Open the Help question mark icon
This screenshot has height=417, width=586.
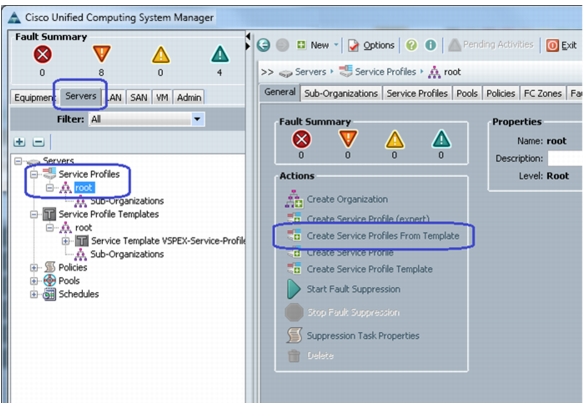pos(411,45)
